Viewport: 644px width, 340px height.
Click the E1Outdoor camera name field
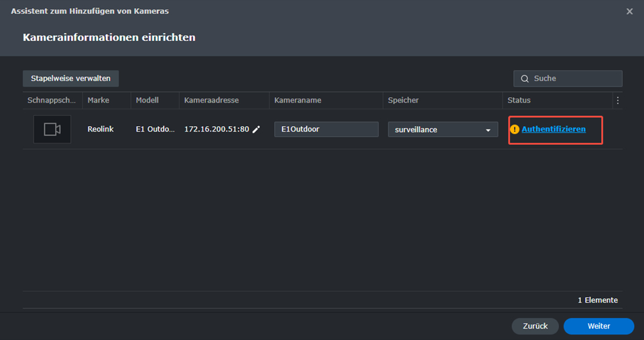point(326,129)
